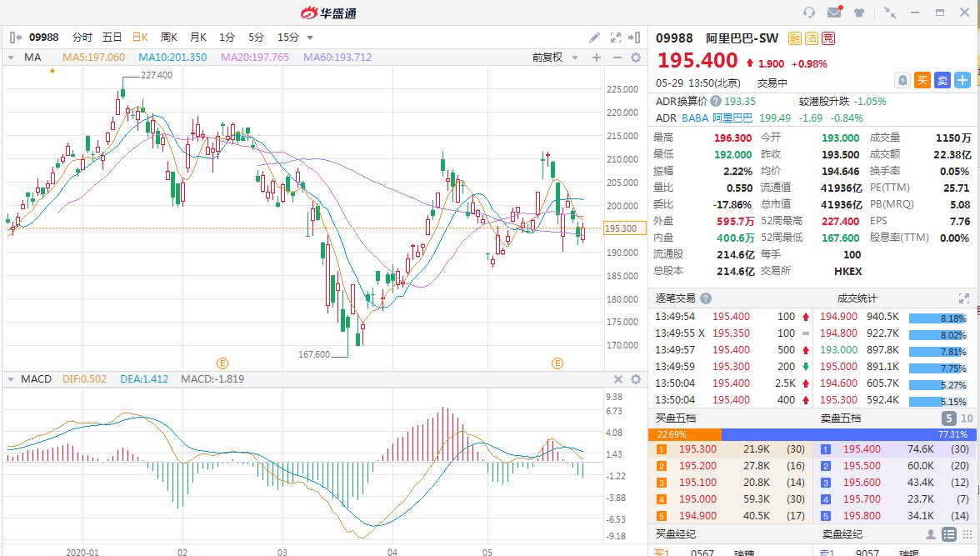Add stock to watchlist with plus icon
The image size is (980, 556).
click(x=962, y=80)
